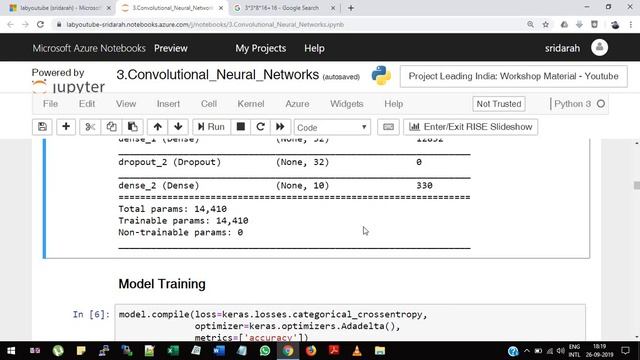Open command palette keyboard icon
This screenshot has height=360, width=640.
(388, 127)
